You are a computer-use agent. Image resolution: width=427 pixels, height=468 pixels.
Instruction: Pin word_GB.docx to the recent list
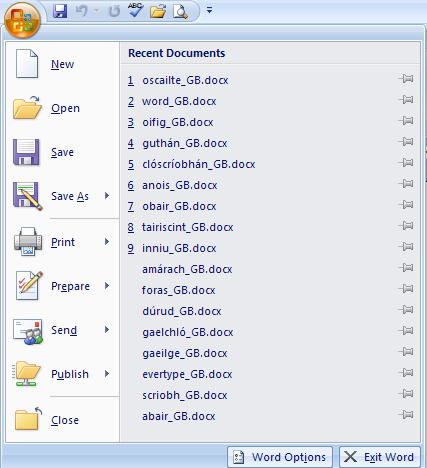pos(406,100)
